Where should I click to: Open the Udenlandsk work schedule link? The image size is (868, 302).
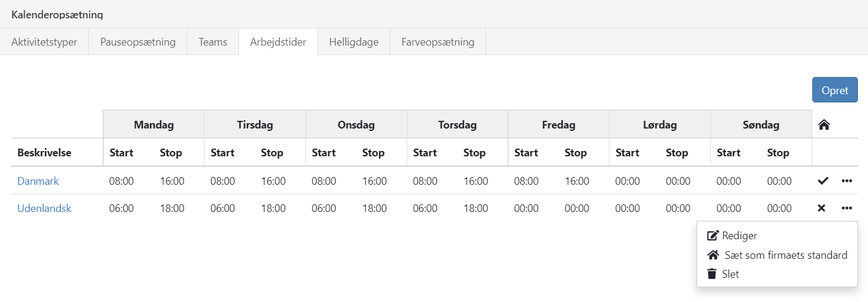(x=44, y=208)
